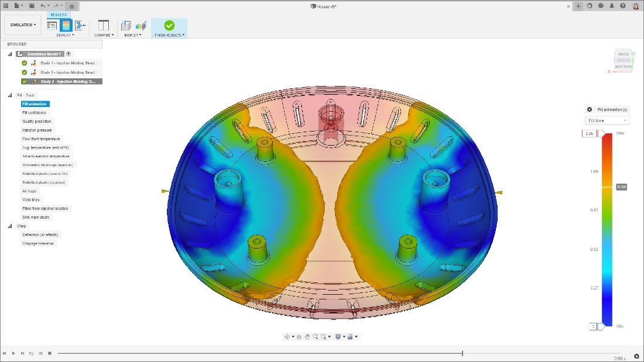Click the Orbit tool in navigation bar
The height and width of the screenshot is (362, 644).
287,336
